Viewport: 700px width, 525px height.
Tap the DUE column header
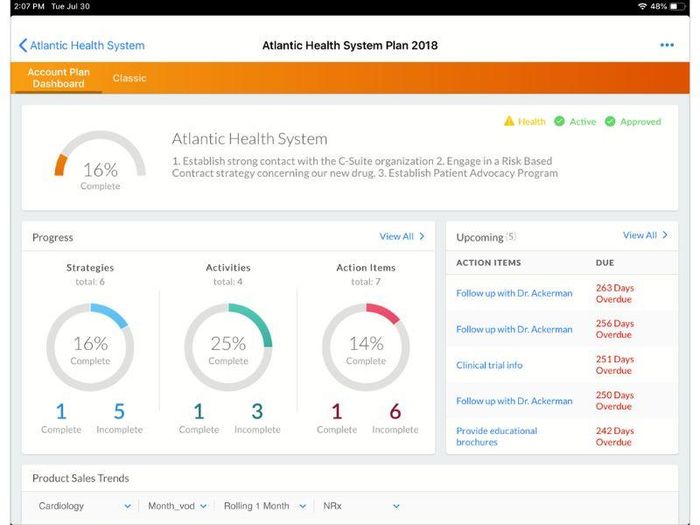pyautogui.click(x=605, y=262)
